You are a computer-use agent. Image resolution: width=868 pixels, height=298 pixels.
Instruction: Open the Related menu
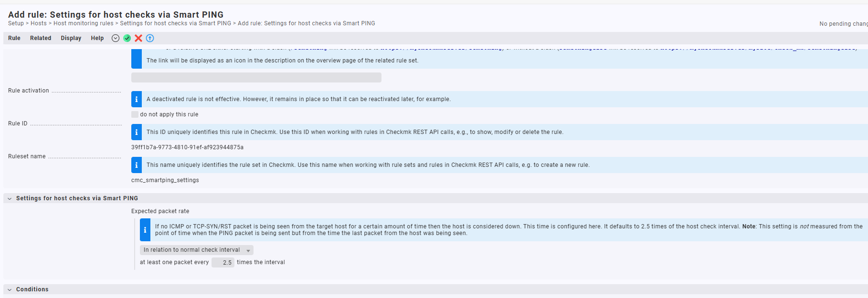pyautogui.click(x=41, y=38)
